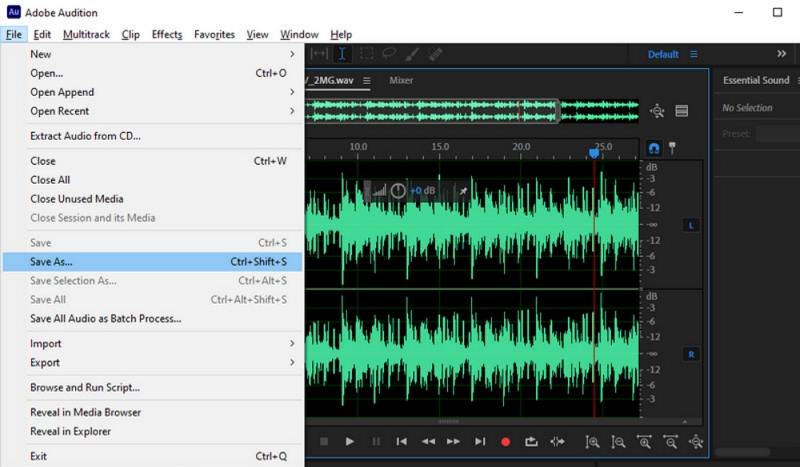Click the fast forward button
Image resolution: width=800 pixels, height=467 pixels.
point(453,441)
